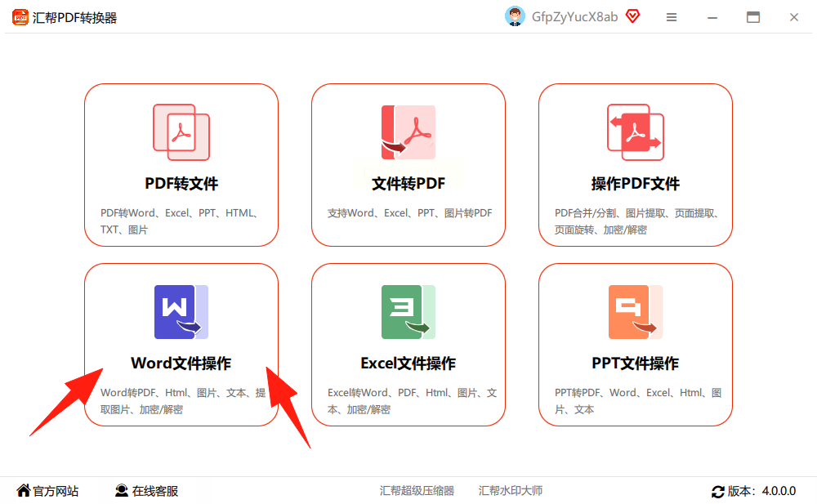Open the PPT文件操作 card title
This screenshot has width=817, height=504.
coord(636,364)
